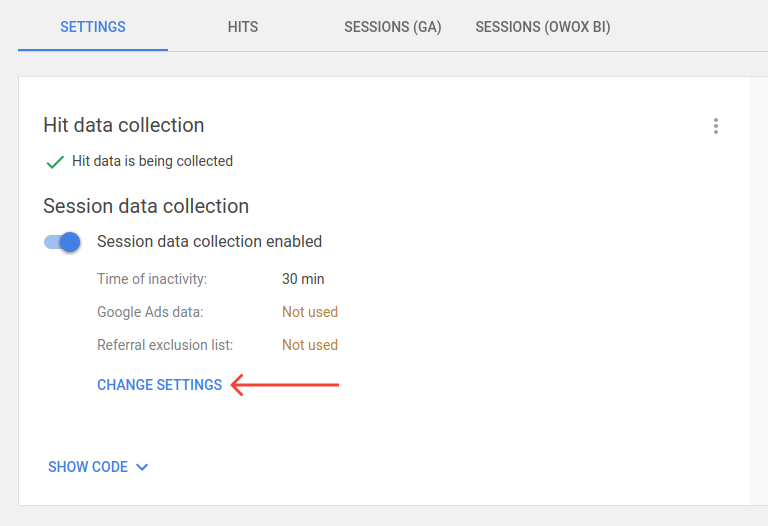This screenshot has width=768, height=526.
Task: Click the 'Not used' Referral exclusion list value
Action: 310,345
